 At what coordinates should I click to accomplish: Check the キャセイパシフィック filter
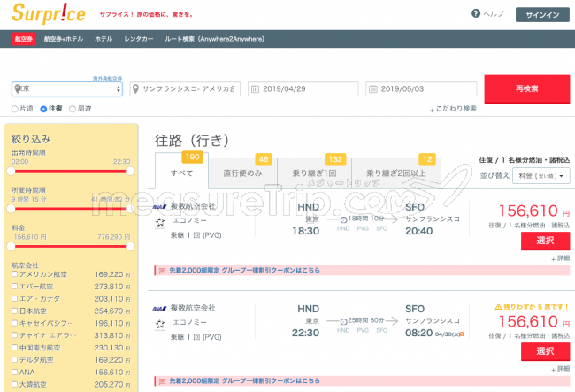pyautogui.click(x=15, y=323)
